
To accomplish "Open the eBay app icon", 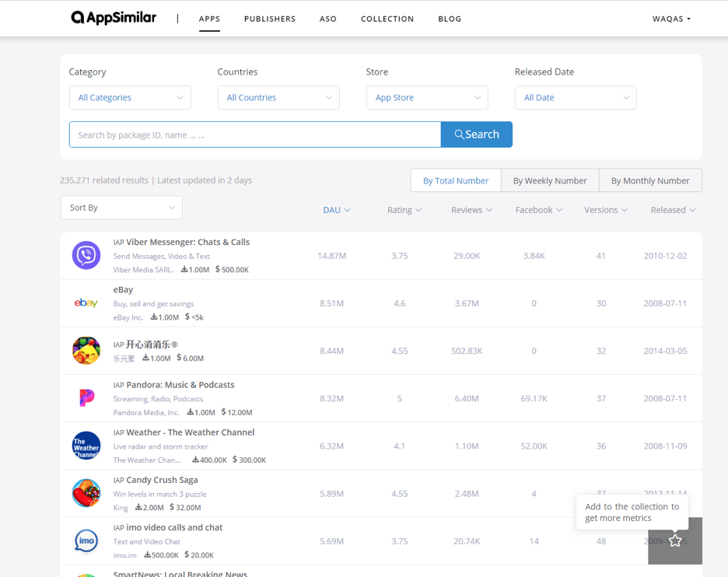I will pyautogui.click(x=86, y=302).
